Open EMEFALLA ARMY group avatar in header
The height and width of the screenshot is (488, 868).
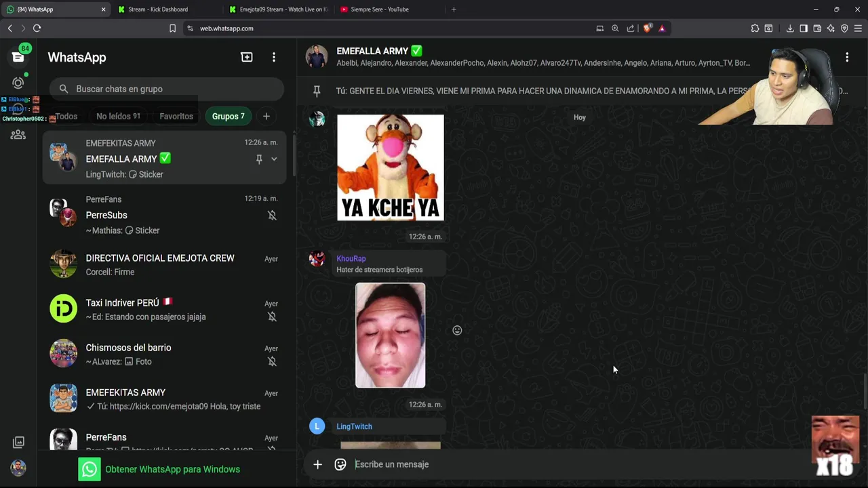pos(317,57)
